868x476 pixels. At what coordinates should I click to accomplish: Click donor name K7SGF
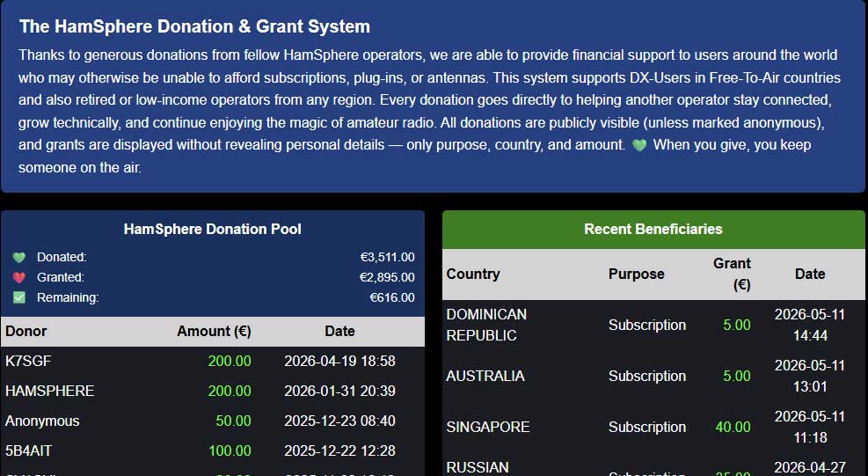[x=28, y=362]
